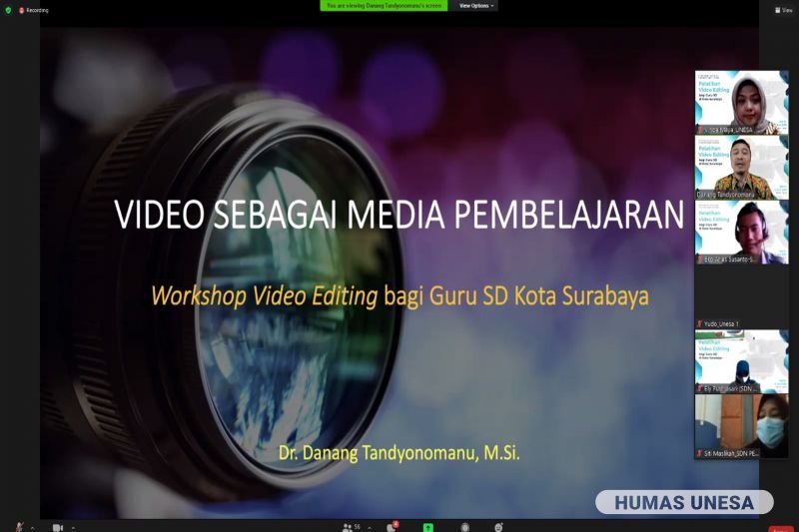Click the View layout button
Image resolution: width=799 pixels, height=532 pixels.
click(784, 10)
